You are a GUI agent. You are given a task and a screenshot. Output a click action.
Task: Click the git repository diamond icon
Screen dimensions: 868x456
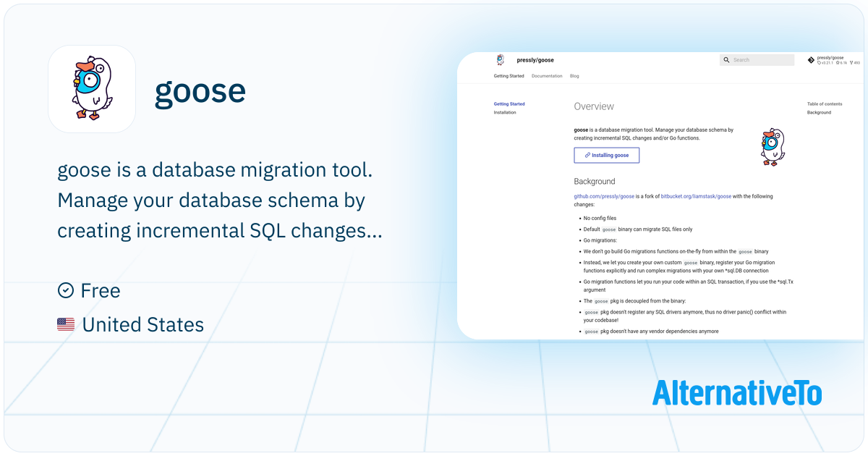(811, 60)
